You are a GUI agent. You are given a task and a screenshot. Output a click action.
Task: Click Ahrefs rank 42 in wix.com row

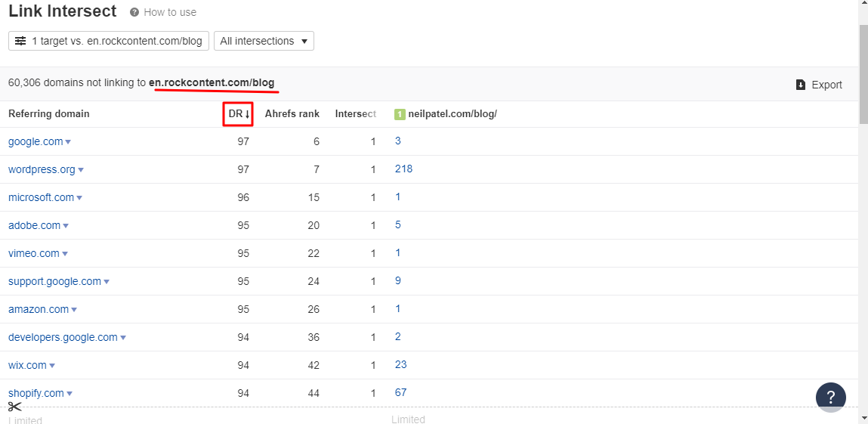(314, 365)
